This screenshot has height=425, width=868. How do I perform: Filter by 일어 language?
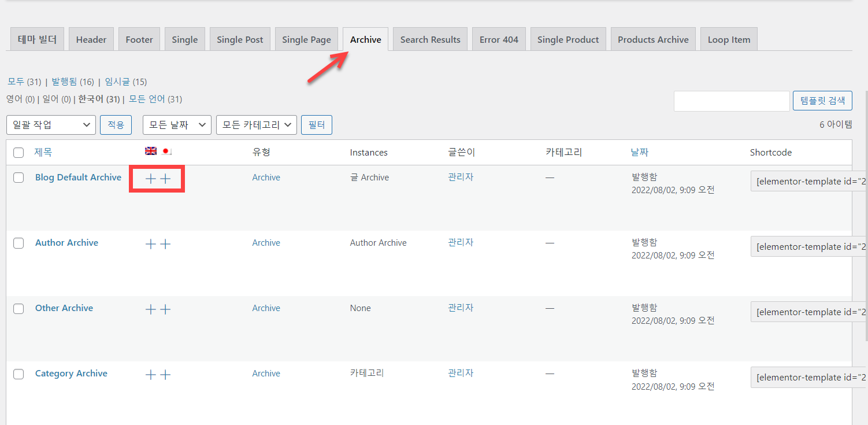coord(57,99)
